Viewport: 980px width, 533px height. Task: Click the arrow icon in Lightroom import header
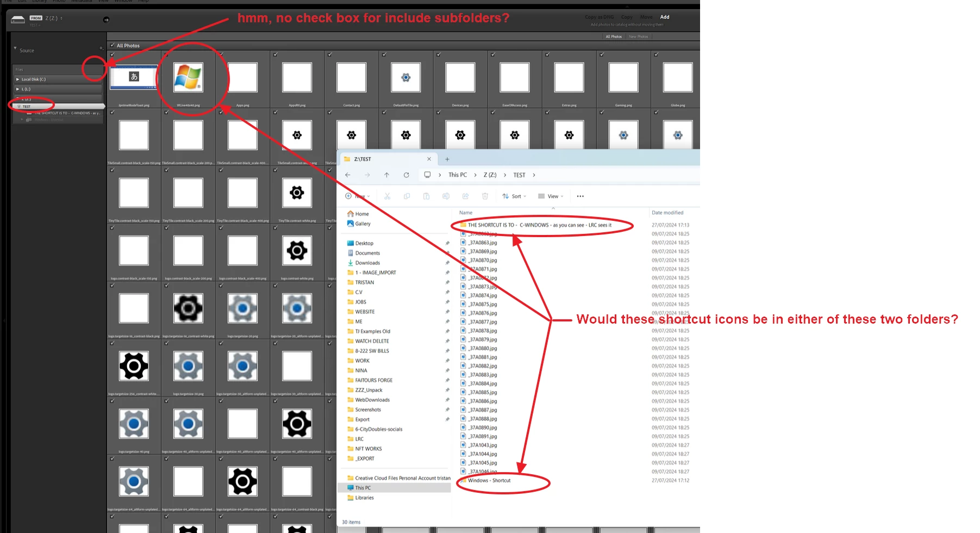click(x=106, y=20)
